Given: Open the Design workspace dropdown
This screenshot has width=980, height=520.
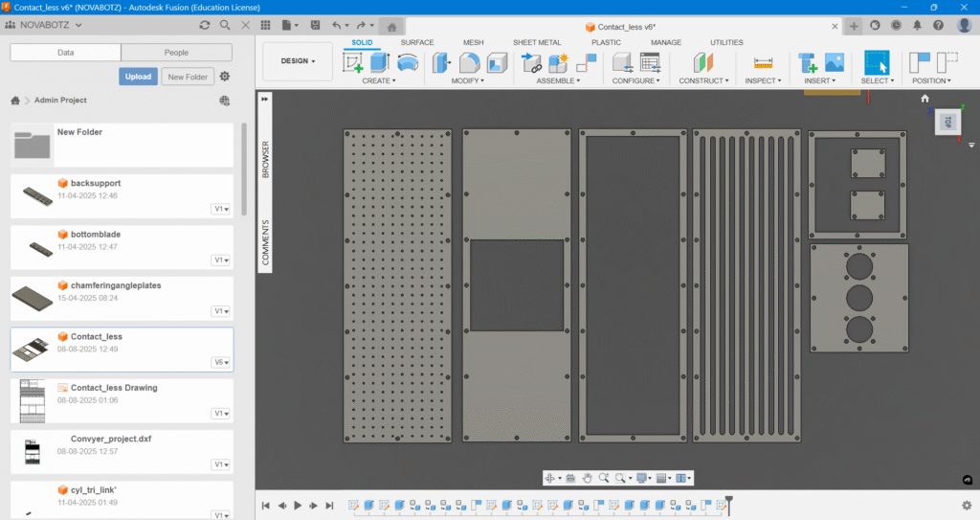Looking at the screenshot, I should tap(298, 61).
